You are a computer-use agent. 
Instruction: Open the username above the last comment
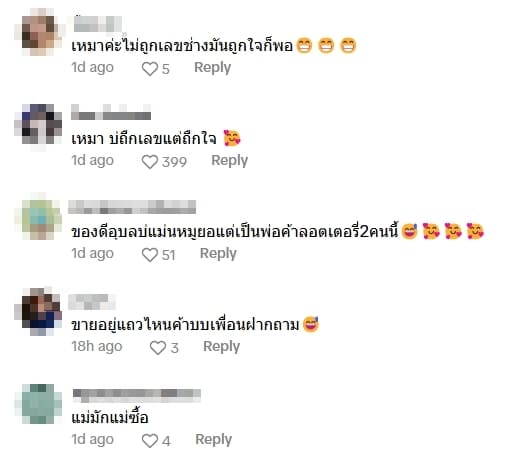137,394
